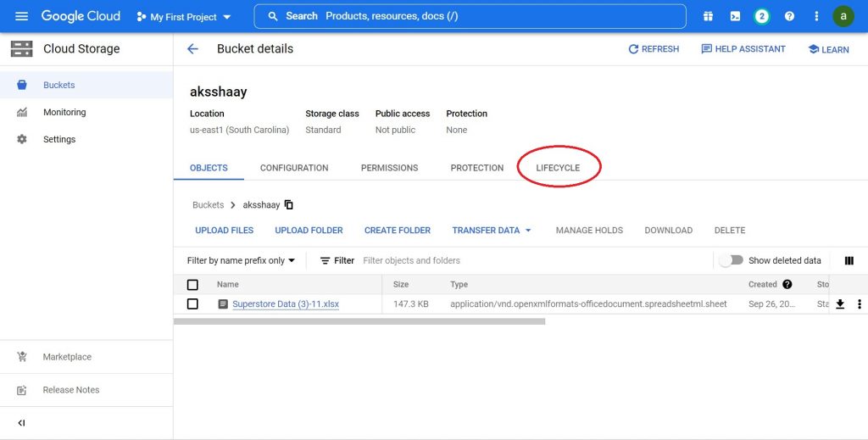868x440 pixels.
Task: Click the Download toolbar button
Action: 668,231
